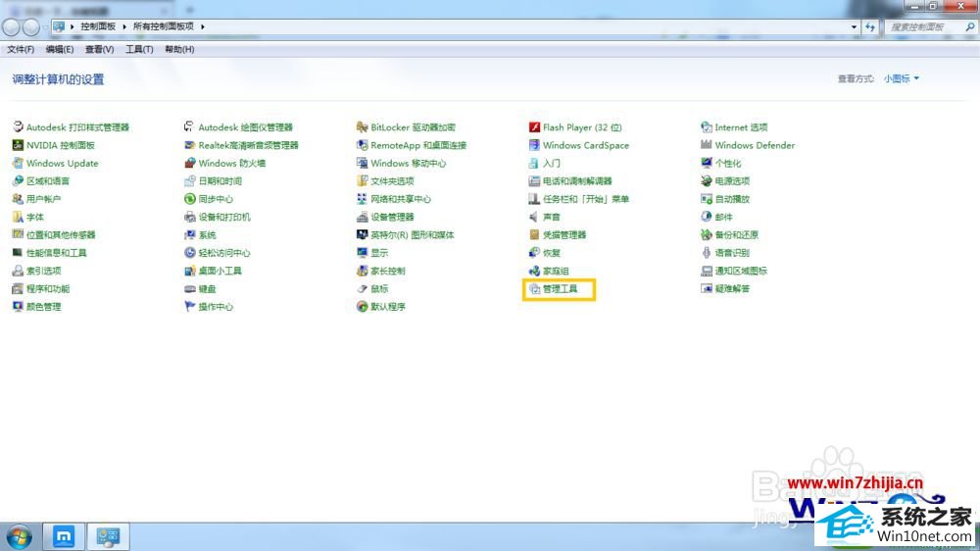Image resolution: width=980 pixels, height=551 pixels.
Task: Click the Windows Start orb
Action: (19, 536)
